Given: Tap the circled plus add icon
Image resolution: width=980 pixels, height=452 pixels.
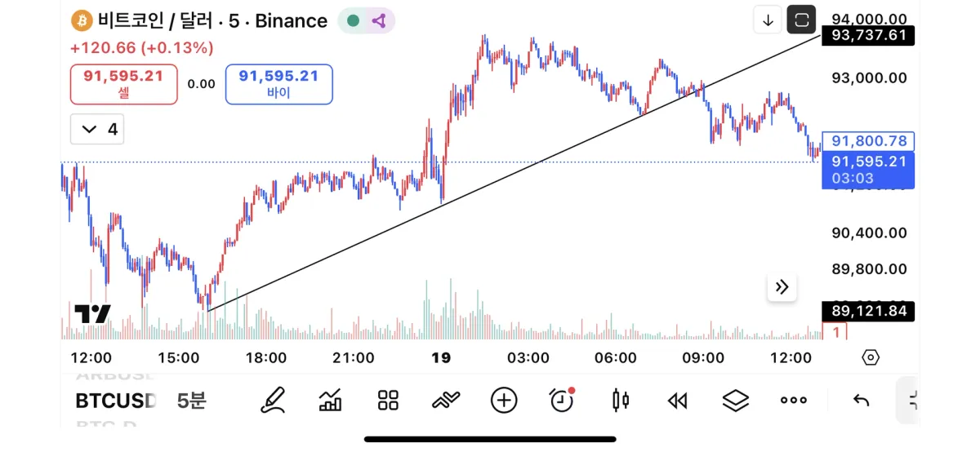Looking at the screenshot, I should (504, 400).
